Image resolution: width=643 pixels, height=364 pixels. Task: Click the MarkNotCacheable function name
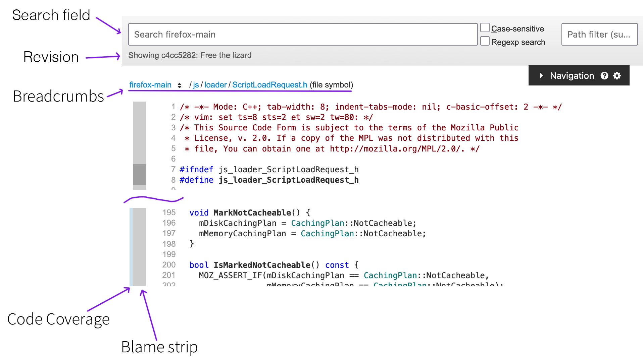[x=252, y=213]
